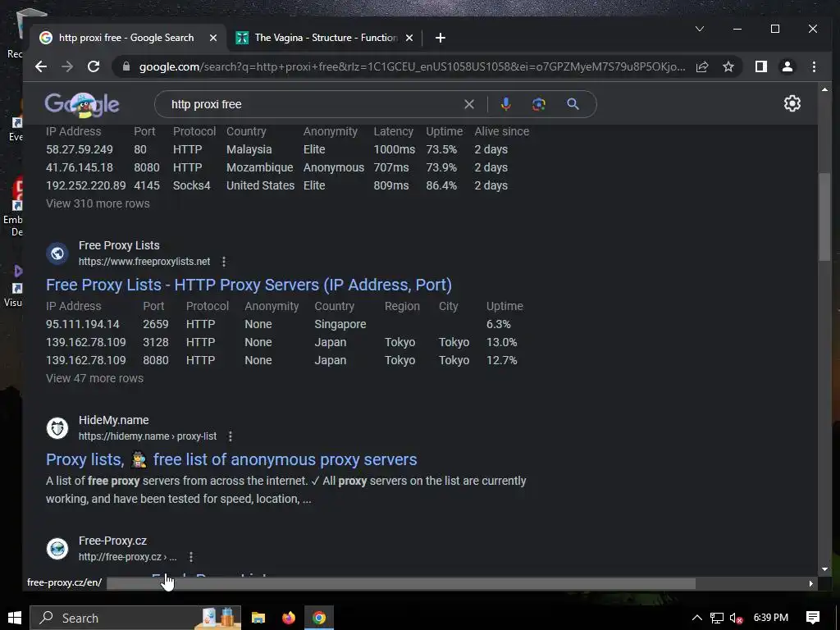
Task: Open File Explorer from taskbar
Action: [x=258, y=618]
